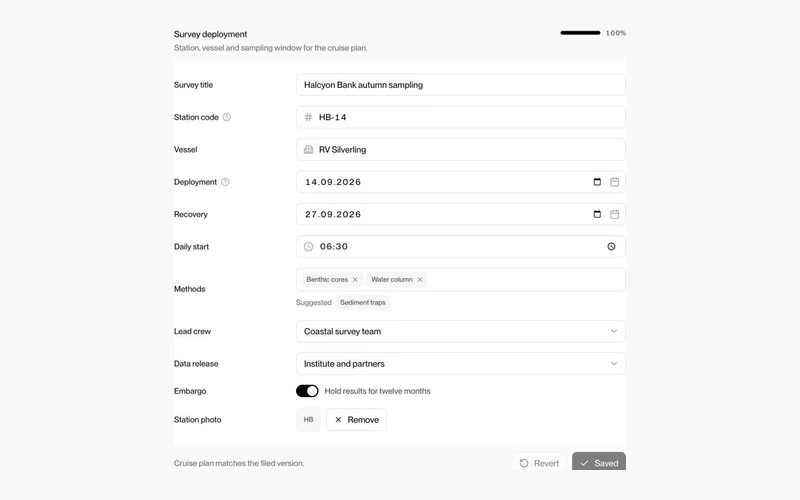Viewport: 800px width, 500px height.
Task: Add the suggested Sediment traps method
Action: pos(363,303)
